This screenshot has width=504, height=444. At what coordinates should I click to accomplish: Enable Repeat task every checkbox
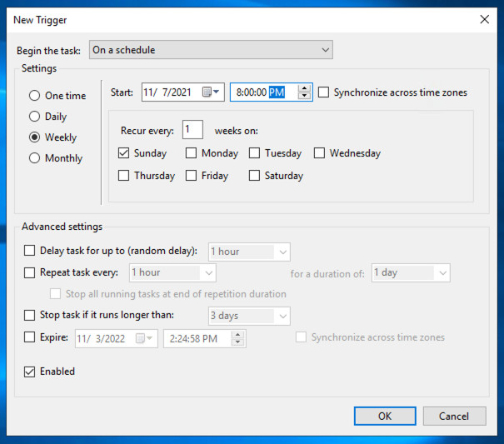(x=30, y=272)
